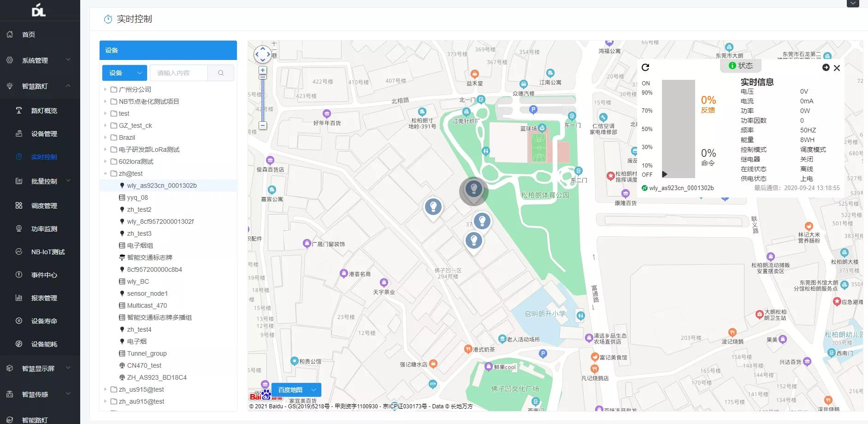Expand the 广州分公司 tree folder
Screen dimensions: 868x424
tap(106, 90)
